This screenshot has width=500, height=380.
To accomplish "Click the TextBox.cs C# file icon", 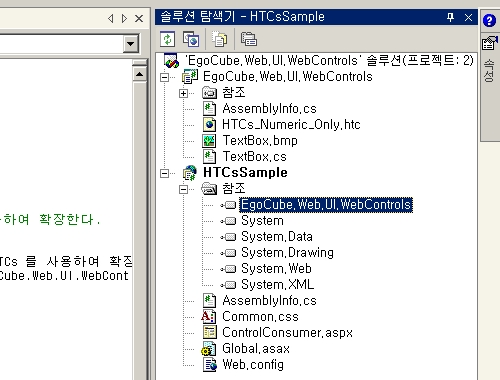I will 209,157.
